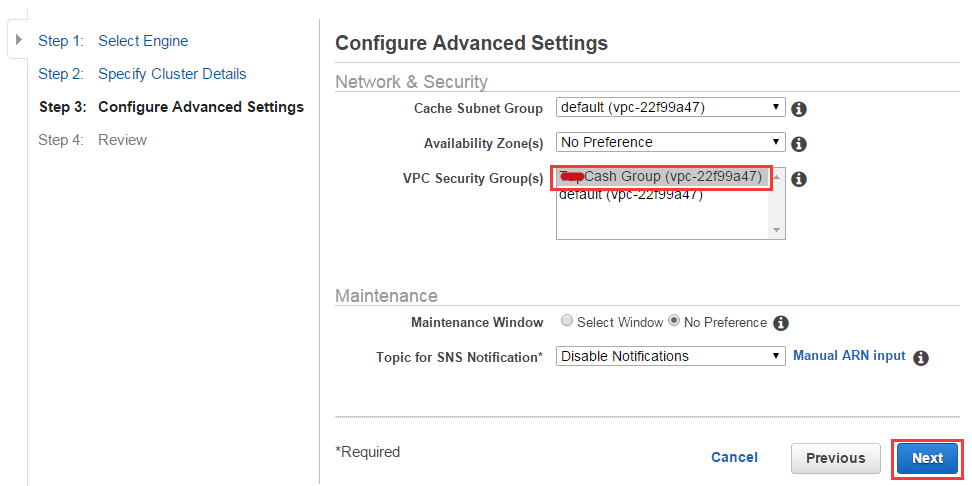Open Topic for SNS Notification dropdown
The height and width of the screenshot is (486, 972).
[x=671, y=356]
